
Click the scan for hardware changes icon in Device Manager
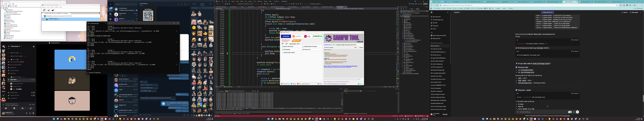coord(16,6)
